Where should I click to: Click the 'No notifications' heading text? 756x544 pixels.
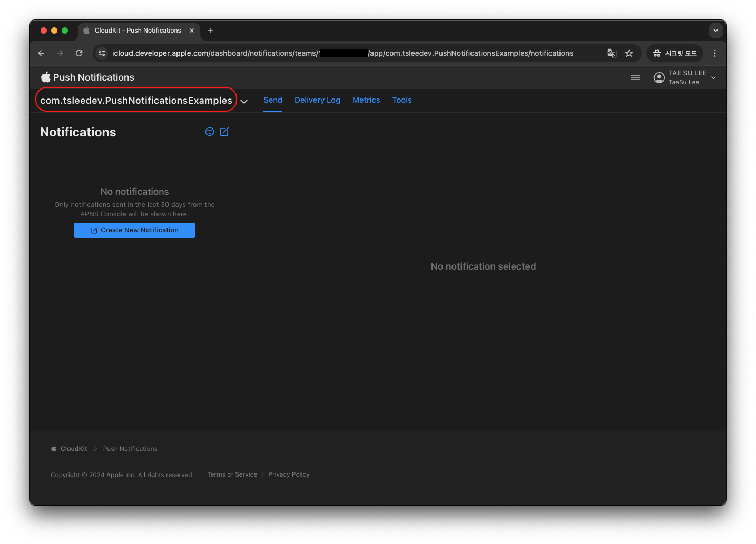(x=135, y=192)
